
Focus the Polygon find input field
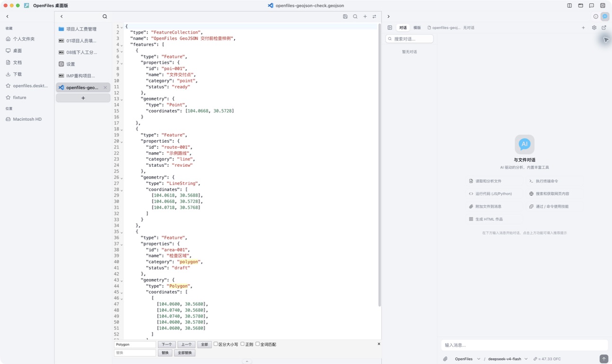(x=135, y=345)
